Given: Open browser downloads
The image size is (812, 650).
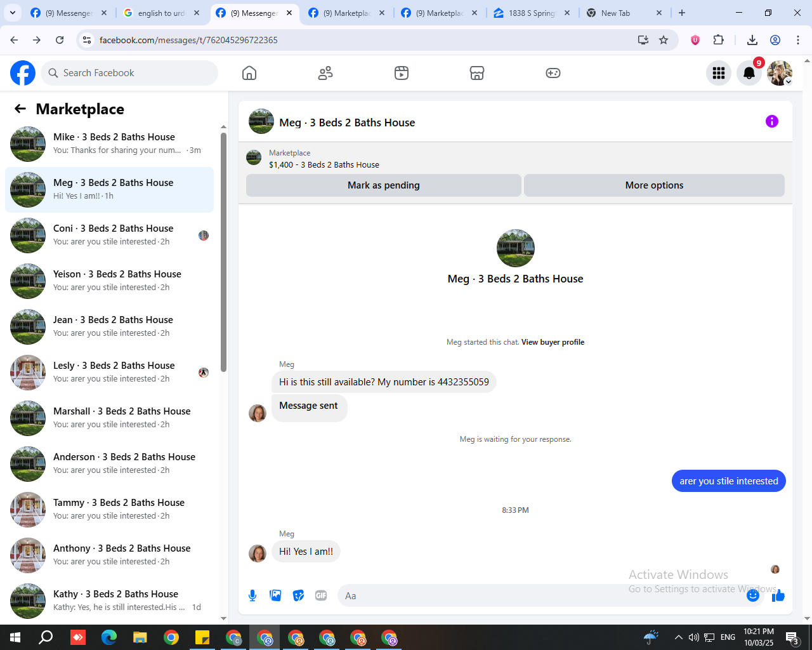Looking at the screenshot, I should pyautogui.click(x=752, y=40).
